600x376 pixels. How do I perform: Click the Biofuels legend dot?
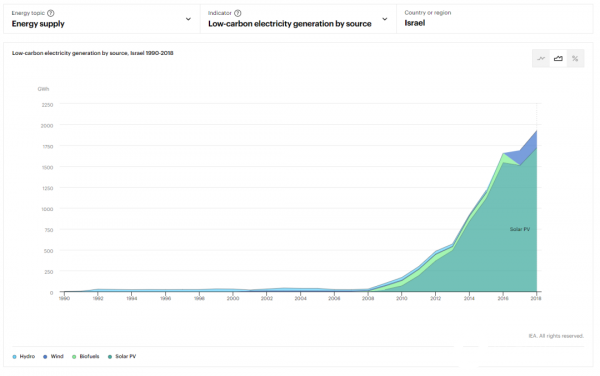pyautogui.click(x=74, y=356)
